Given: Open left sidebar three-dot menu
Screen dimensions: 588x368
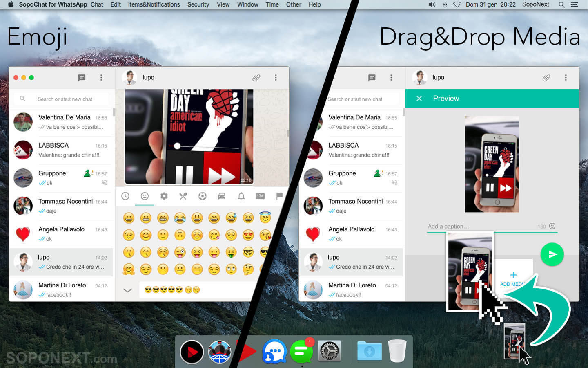Looking at the screenshot, I should (101, 78).
